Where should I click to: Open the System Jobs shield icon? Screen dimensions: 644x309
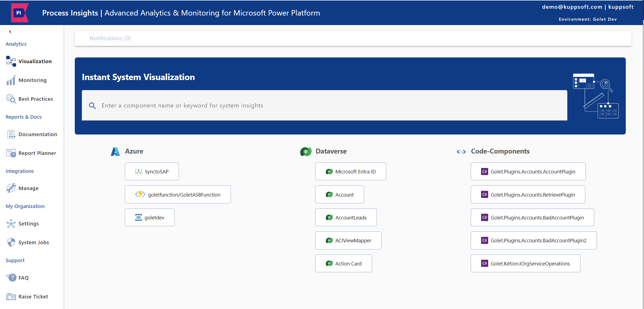click(11, 242)
